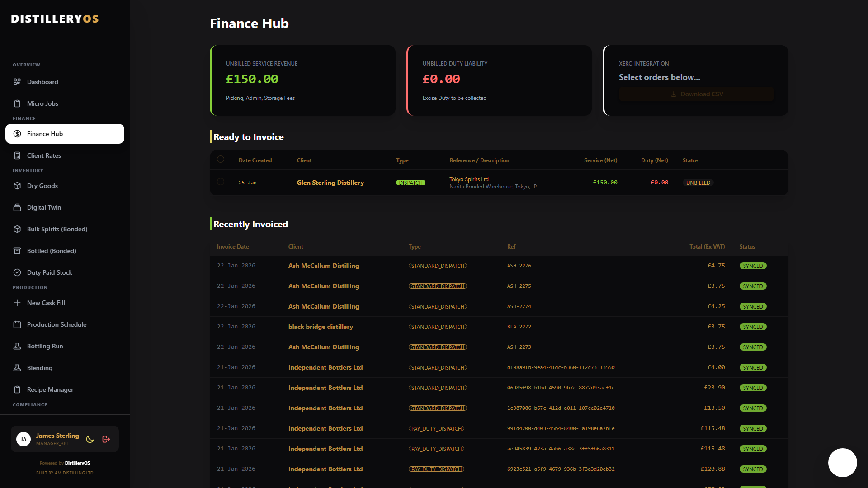Open Dashboard from the sidebar
The image size is (868, 488).
click(x=65, y=82)
